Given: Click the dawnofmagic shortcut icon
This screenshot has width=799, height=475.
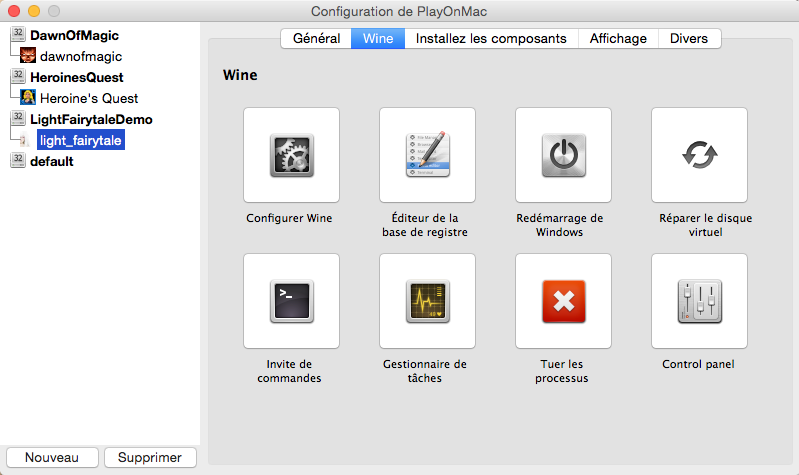Looking at the screenshot, I should [28, 56].
